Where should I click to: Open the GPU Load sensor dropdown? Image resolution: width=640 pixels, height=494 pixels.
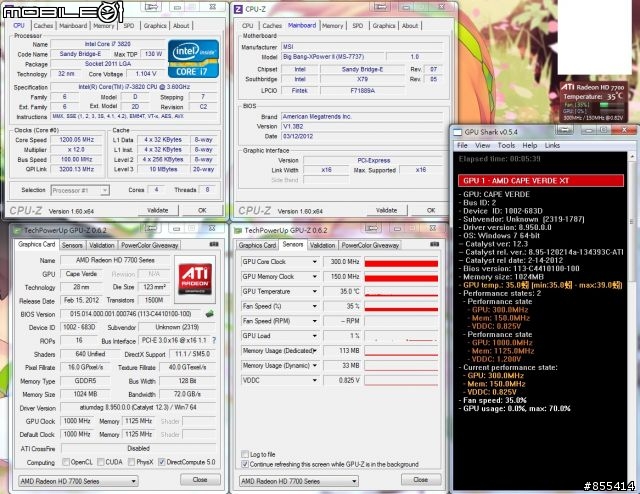315,336
